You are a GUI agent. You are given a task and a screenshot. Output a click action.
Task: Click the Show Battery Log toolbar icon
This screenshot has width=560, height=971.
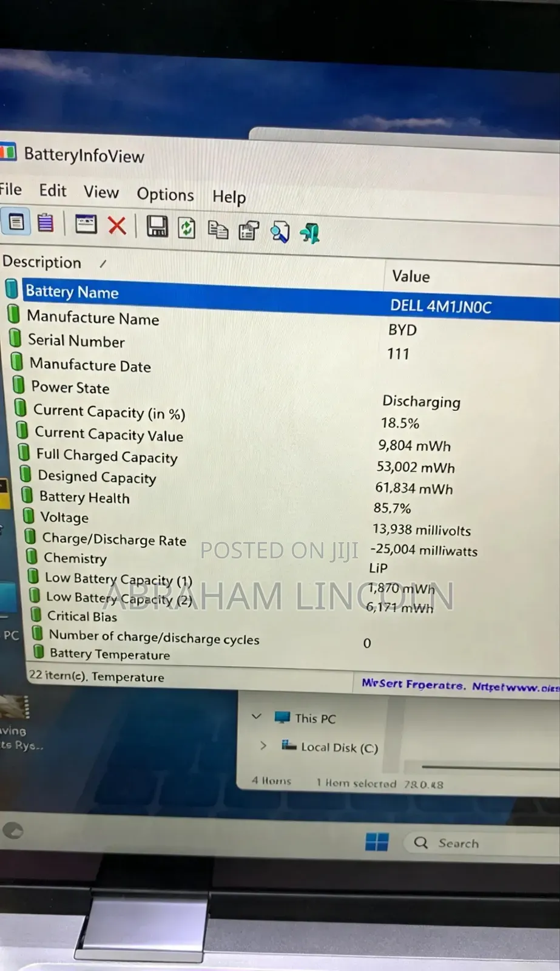coord(46,223)
